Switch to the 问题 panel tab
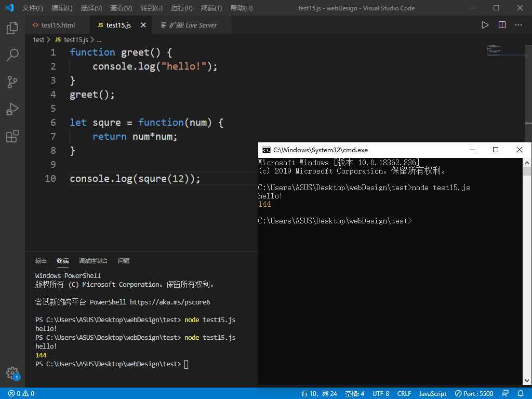Viewport: 532px width, 399px height. click(124, 261)
